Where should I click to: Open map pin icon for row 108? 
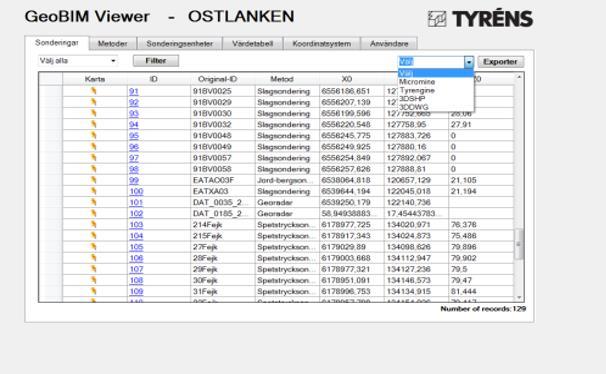point(94,280)
